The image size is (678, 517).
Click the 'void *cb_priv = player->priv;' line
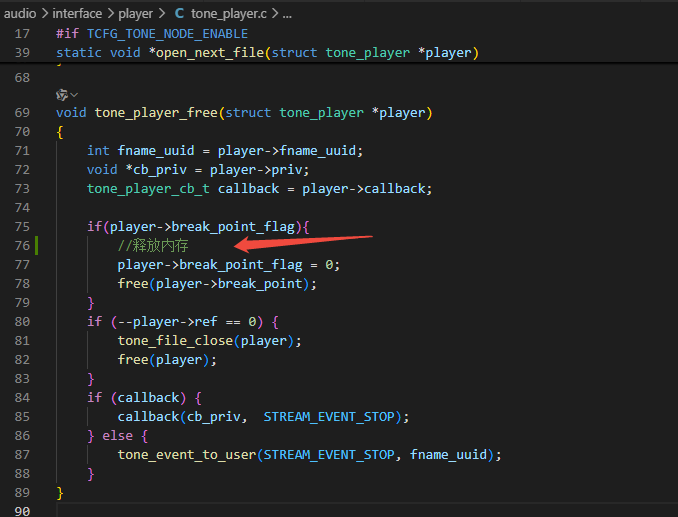click(x=198, y=170)
